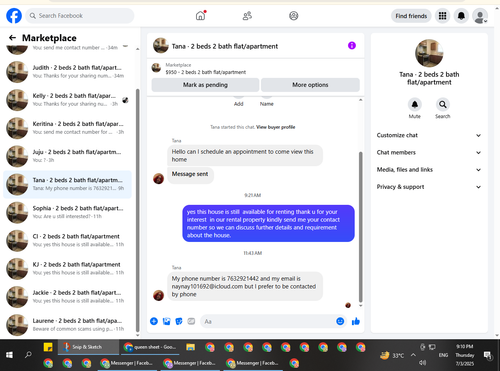Open the account profile avatar menu
Image resolution: width=500 pixels, height=371 pixels.
tap(480, 16)
